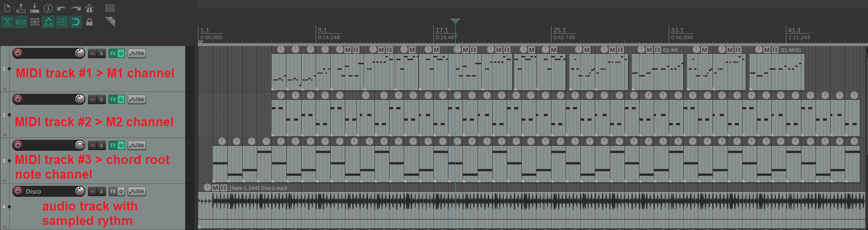Open project using the upload arrow icon
Image resolution: width=868 pixels, height=230 pixels.
coord(21,8)
